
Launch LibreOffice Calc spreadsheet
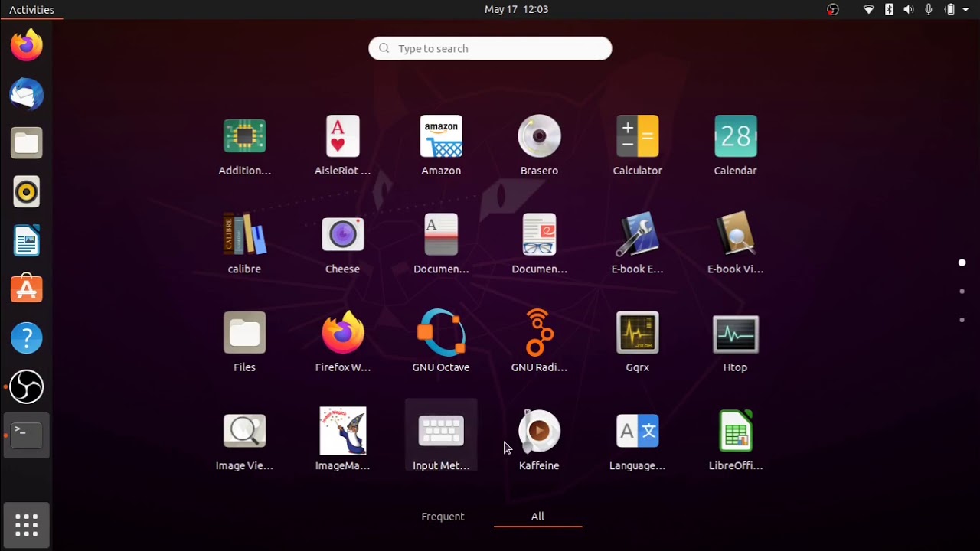point(735,431)
